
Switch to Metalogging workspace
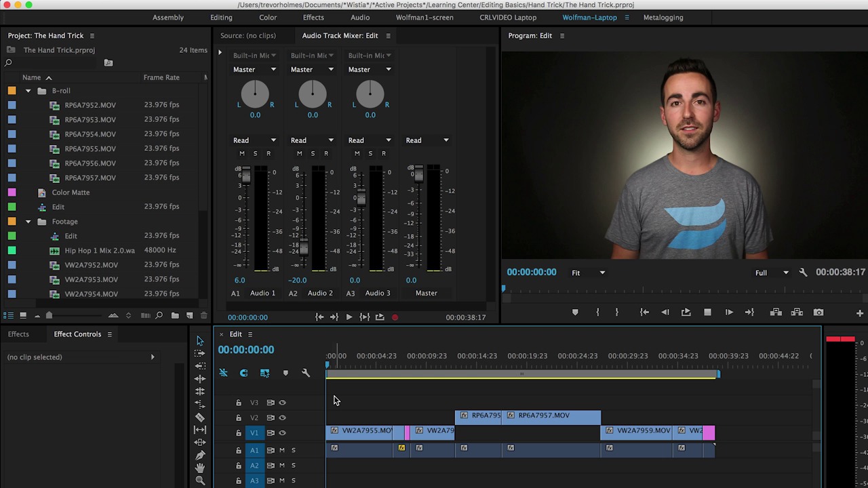click(663, 18)
